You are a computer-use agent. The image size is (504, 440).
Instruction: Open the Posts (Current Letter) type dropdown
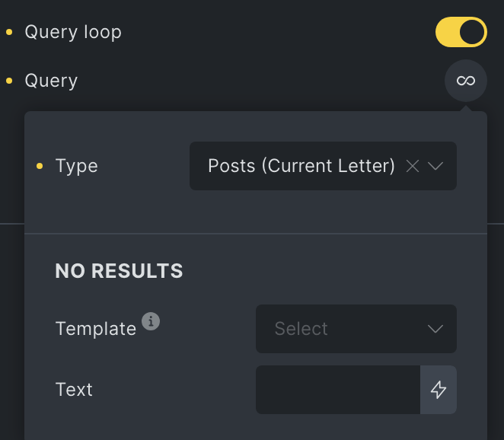pyautogui.click(x=323, y=166)
